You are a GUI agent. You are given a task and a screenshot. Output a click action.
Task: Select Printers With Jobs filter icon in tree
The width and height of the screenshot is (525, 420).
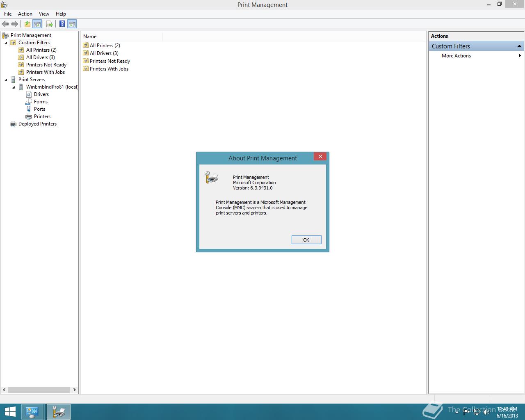pos(21,72)
